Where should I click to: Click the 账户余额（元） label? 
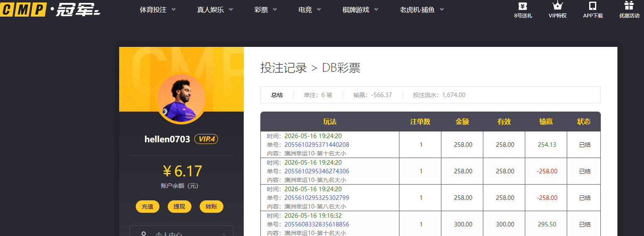tap(180, 186)
